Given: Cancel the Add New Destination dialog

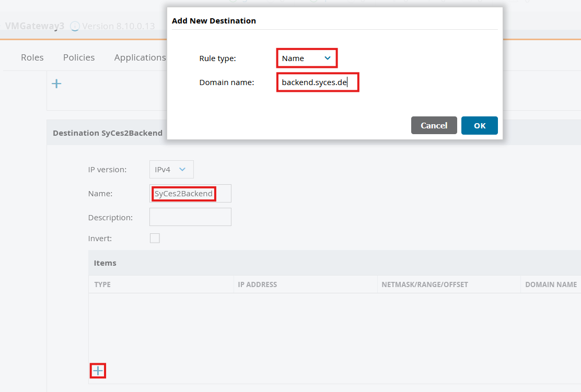Looking at the screenshot, I should pos(434,125).
